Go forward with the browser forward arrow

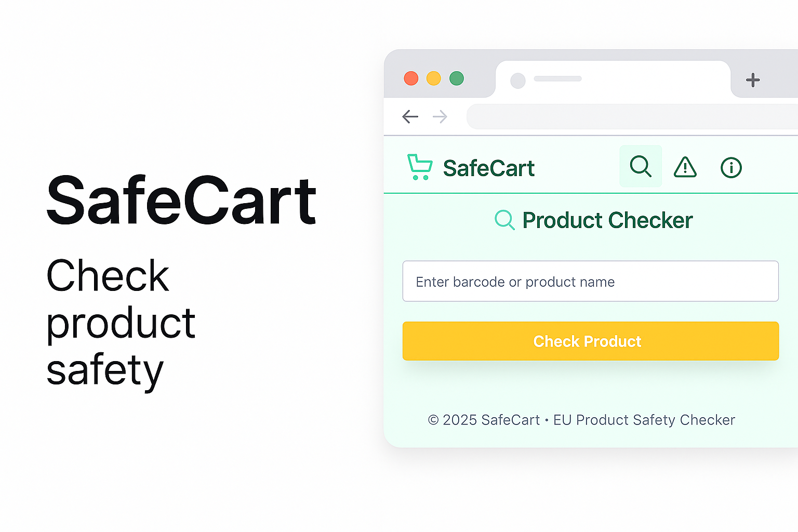tap(440, 116)
